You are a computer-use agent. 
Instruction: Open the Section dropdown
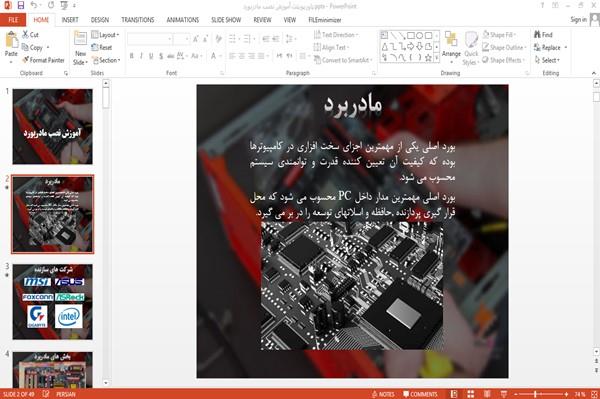(106, 60)
